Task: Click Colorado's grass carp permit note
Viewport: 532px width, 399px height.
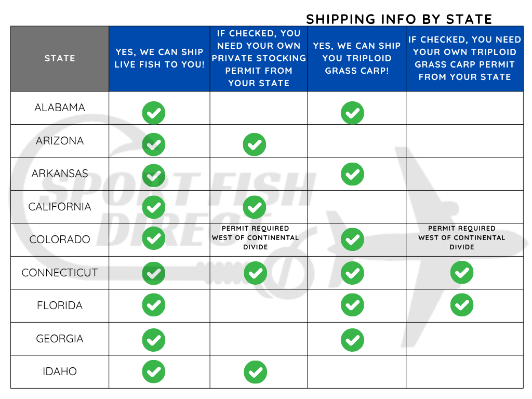Action: [x=462, y=237]
